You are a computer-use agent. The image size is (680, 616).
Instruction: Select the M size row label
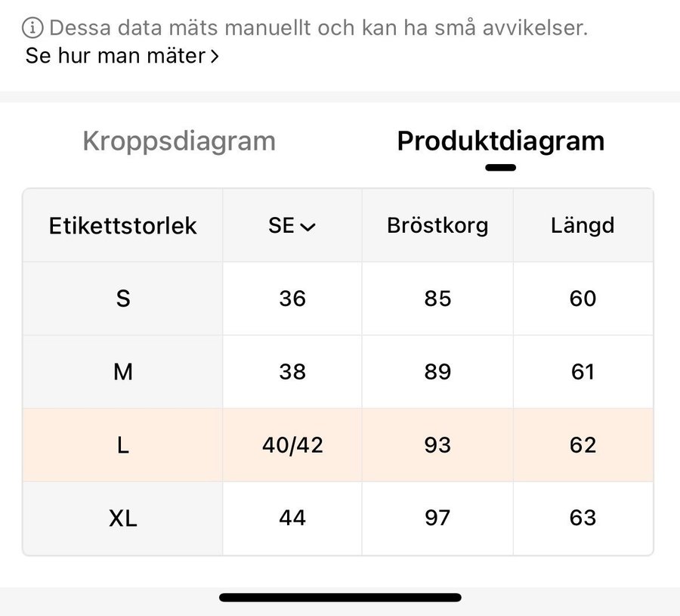(123, 372)
